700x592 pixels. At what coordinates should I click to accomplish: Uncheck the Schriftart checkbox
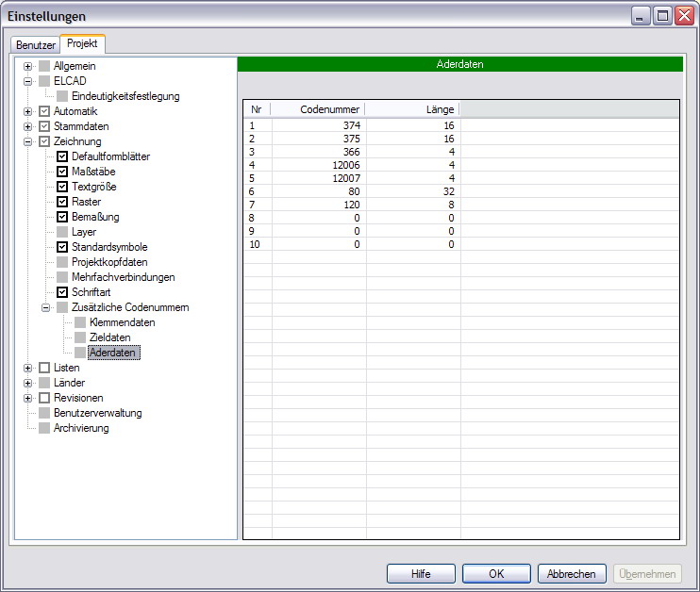[62, 292]
